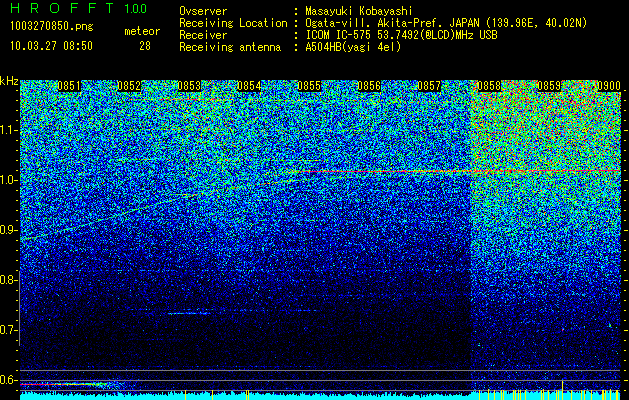Click the date stamp 10.03.27 08:50
Screen dimensions: 629x400
coord(51,46)
